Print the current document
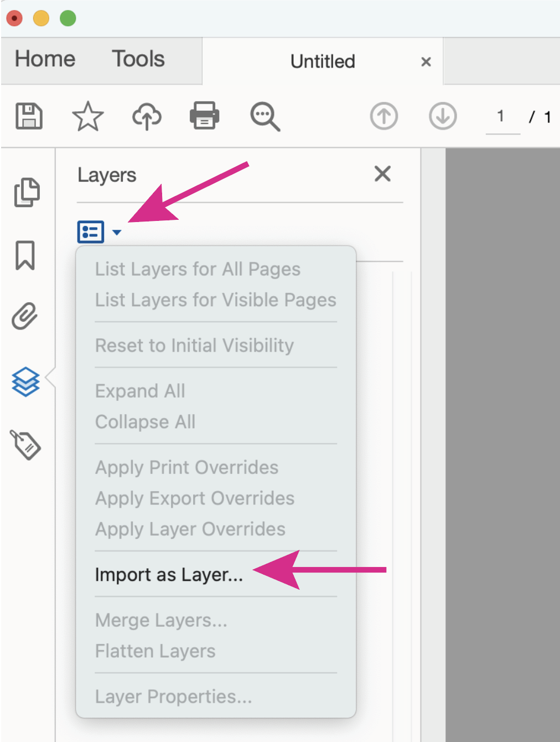The image size is (560, 742). 204,116
